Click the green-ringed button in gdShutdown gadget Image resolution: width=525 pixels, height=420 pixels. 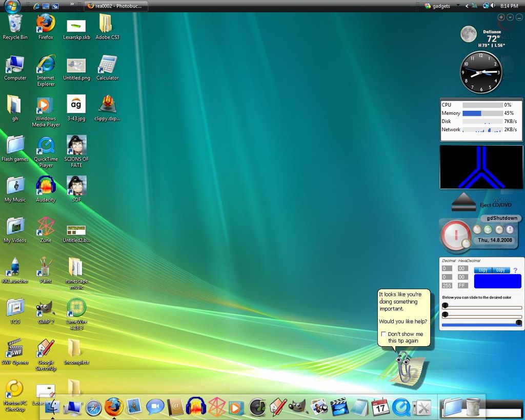click(x=488, y=229)
